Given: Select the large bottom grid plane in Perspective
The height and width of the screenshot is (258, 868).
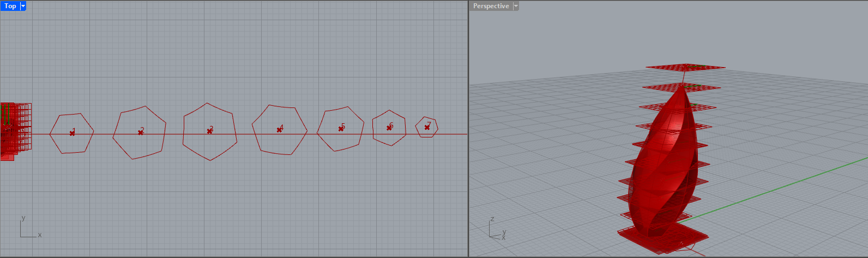Looking at the screenshot, I should [662, 236].
